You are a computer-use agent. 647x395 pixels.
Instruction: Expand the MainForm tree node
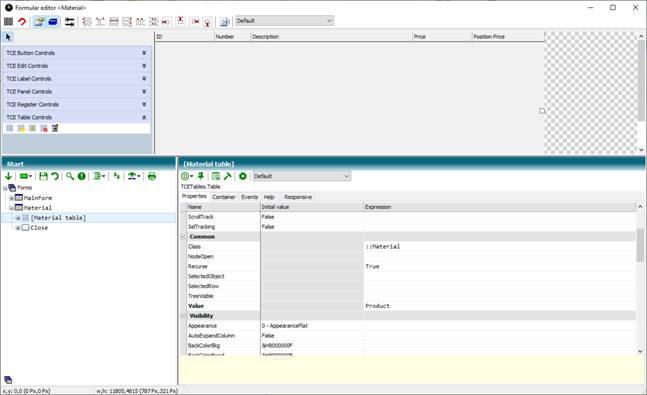coord(12,198)
